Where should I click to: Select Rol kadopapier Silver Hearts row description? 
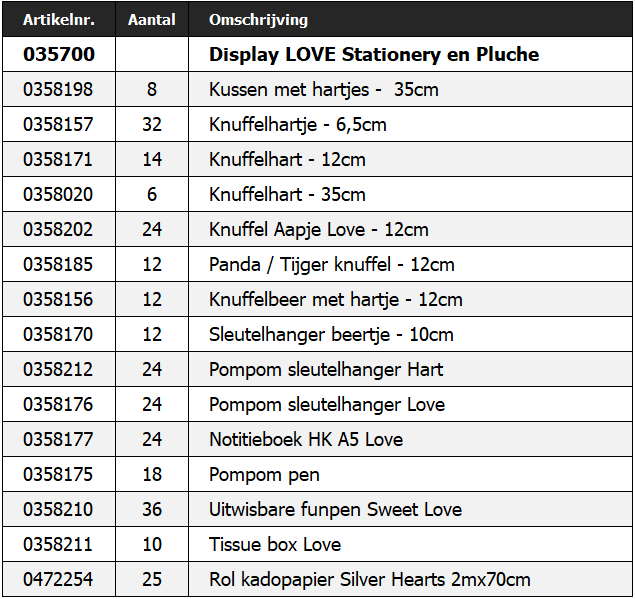click(370, 579)
